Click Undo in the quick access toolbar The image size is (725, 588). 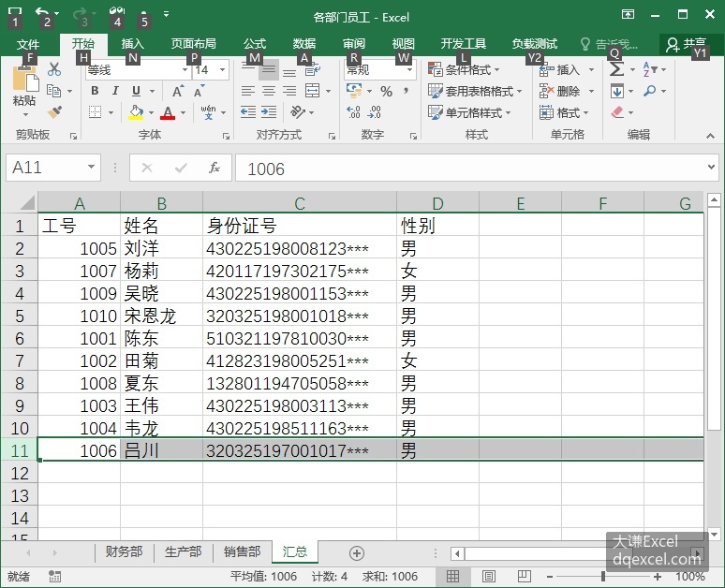42,14
